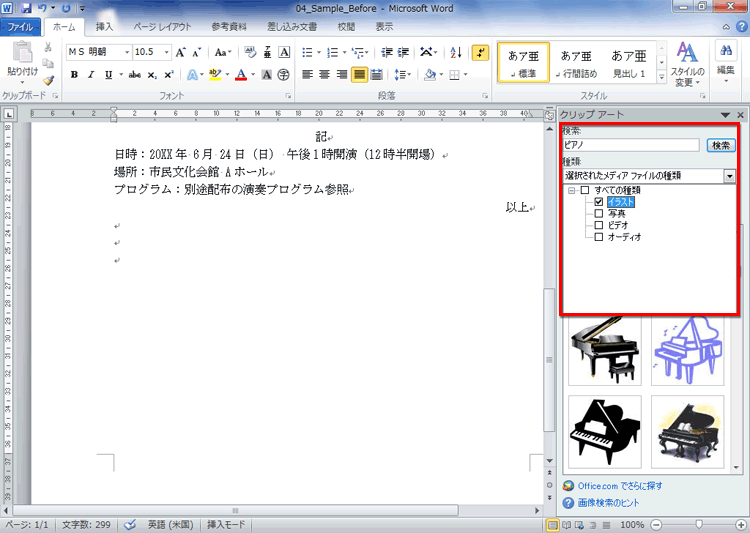Toggle Italic formatting
750x533 pixels.
coord(91,75)
